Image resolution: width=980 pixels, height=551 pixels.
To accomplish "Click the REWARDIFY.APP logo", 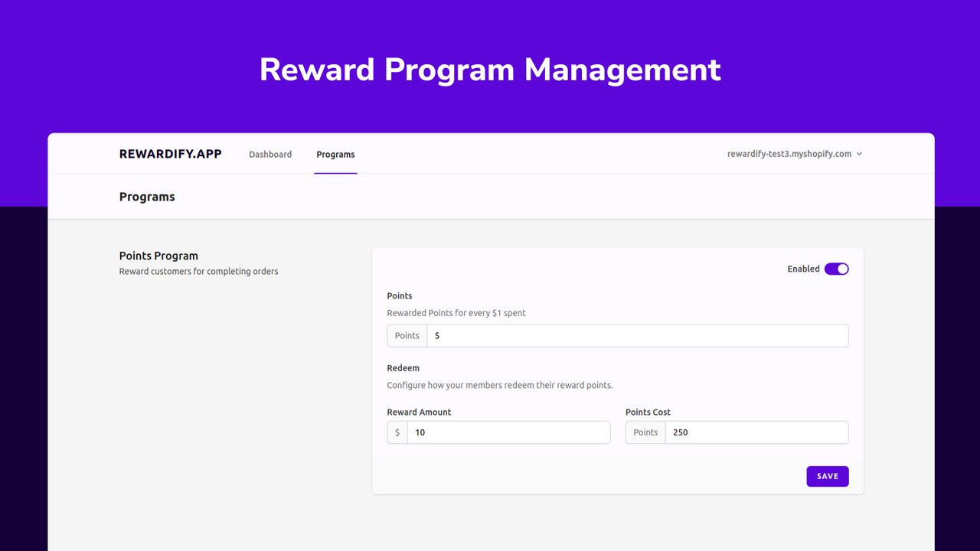I will pos(170,153).
